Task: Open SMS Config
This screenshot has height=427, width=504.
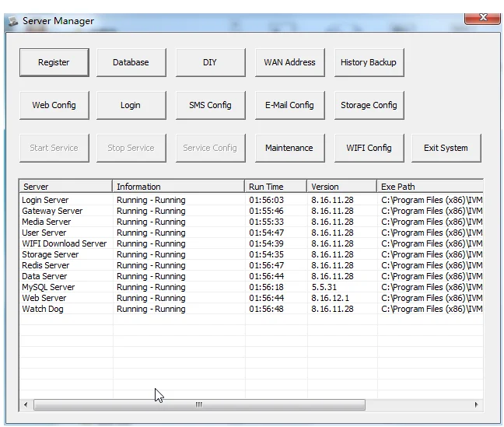Action: pos(210,105)
